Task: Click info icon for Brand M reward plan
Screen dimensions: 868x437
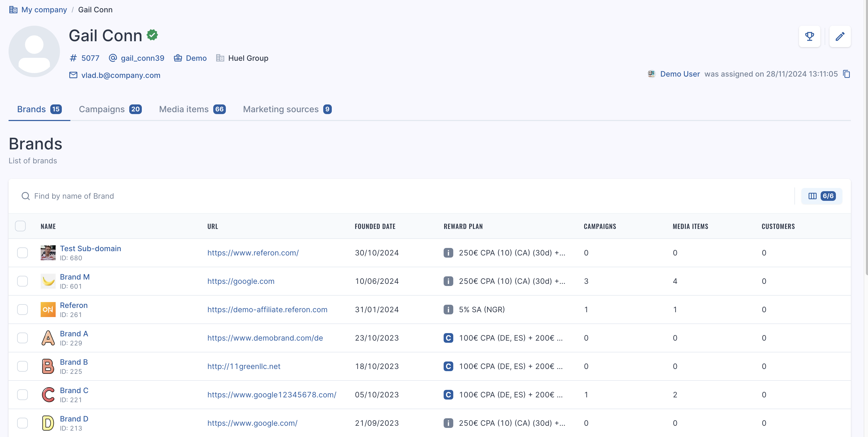Action: (448, 281)
